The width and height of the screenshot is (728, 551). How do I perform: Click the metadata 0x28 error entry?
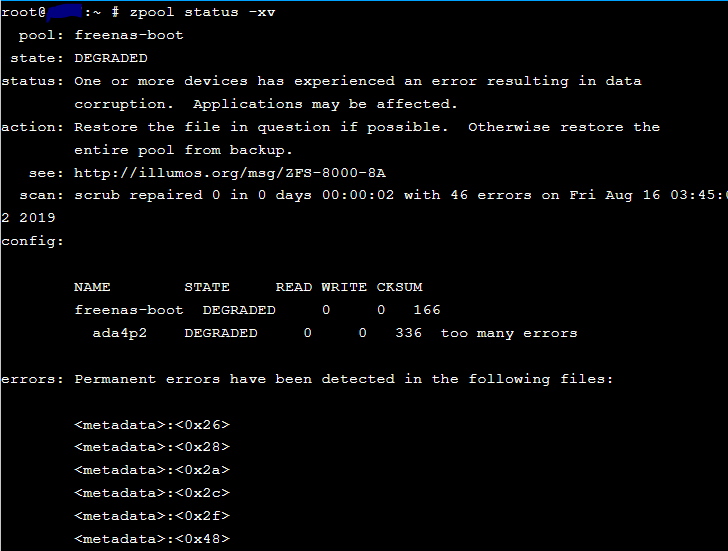[152, 447]
